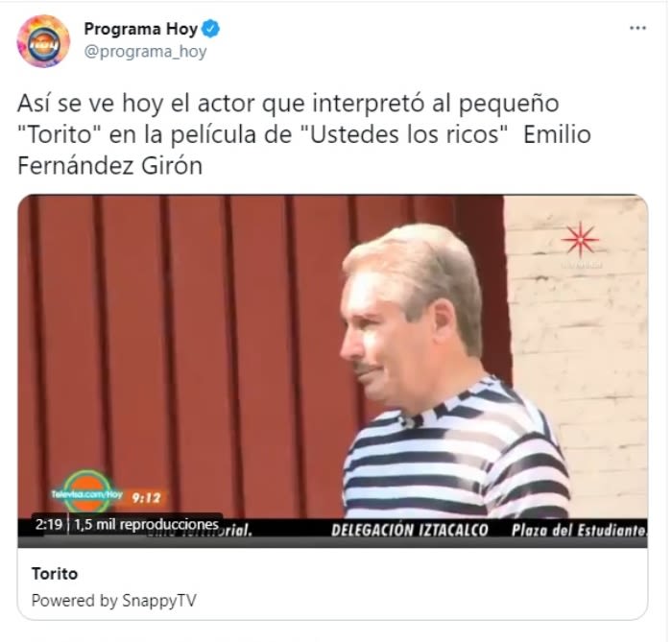Click the Programa Hoy display name
The width and height of the screenshot is (672, 642).
140,29
